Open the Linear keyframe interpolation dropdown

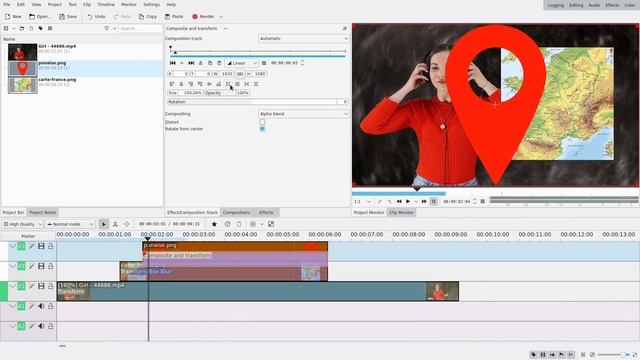pos(242,63)
